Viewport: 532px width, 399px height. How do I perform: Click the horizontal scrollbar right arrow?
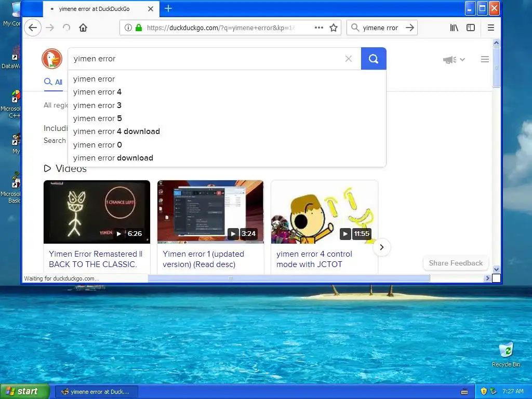(x=487, y=278)
